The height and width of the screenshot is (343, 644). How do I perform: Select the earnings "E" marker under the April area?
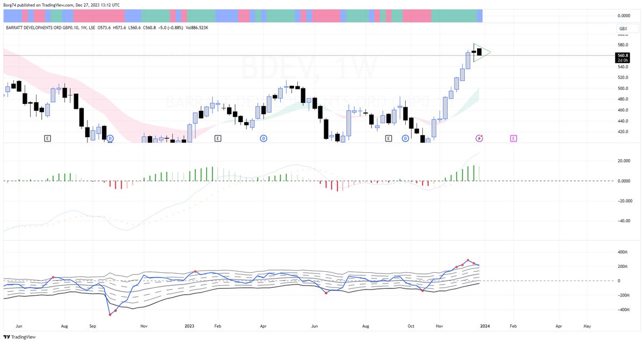[x=218, y=138]
